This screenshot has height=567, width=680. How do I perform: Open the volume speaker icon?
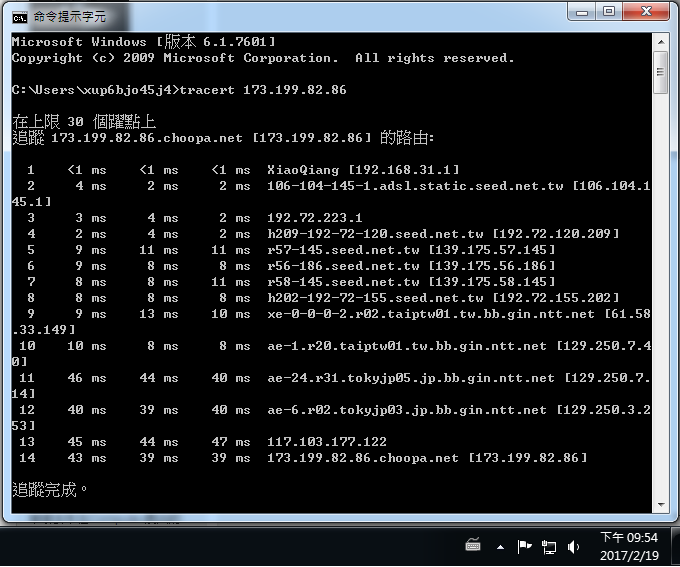click(573, 547)
